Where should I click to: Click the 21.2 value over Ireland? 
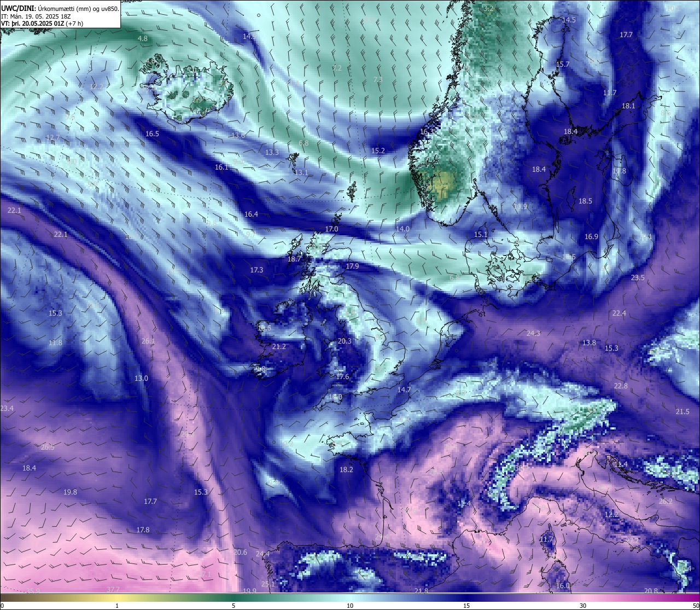[279, 347]
